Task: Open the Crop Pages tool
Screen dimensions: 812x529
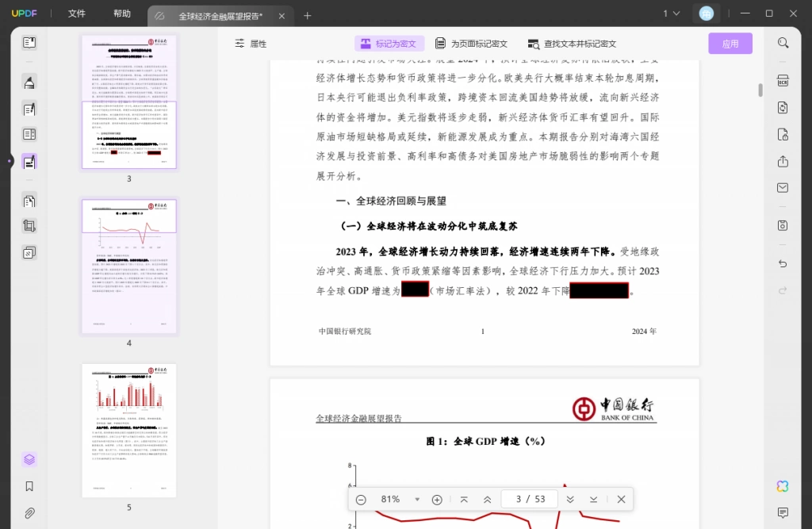Action: 29,226
